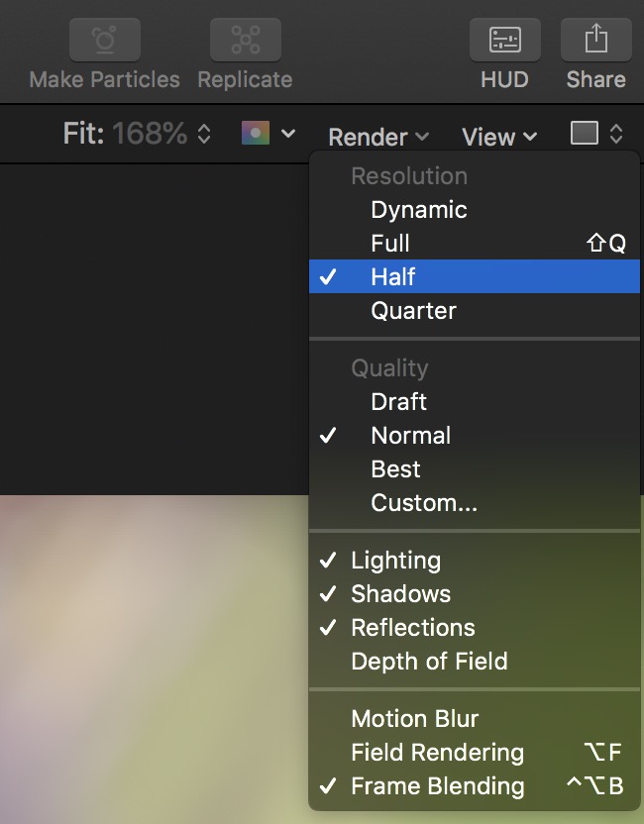The width and height of the screenshot is (644, 824).
Task: Select Best render quality
Action: click(x=395, y=469)
